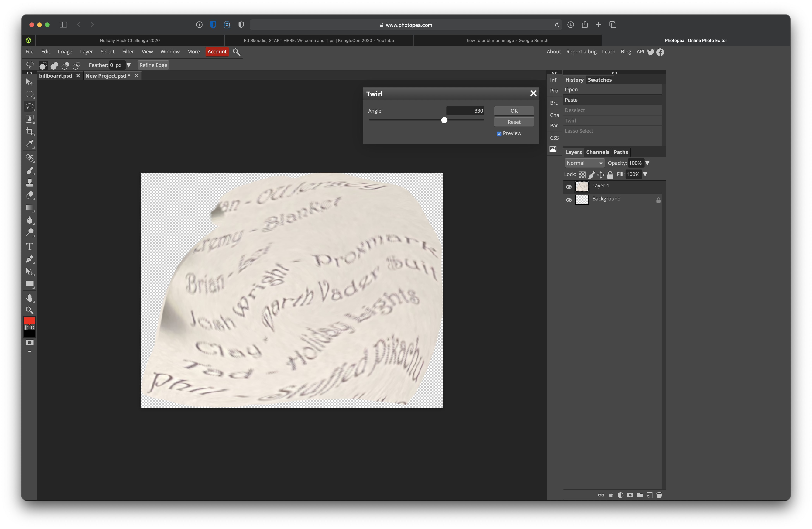
Task: Select the Eyedropper tool
Action: [30, 144]
